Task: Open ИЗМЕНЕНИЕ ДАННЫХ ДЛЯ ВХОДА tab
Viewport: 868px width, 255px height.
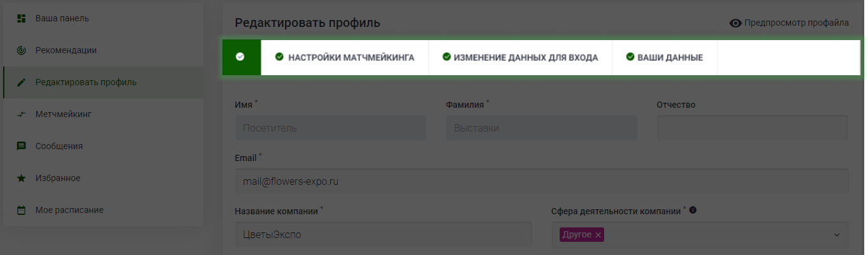Action: click(x=520, y=57)
